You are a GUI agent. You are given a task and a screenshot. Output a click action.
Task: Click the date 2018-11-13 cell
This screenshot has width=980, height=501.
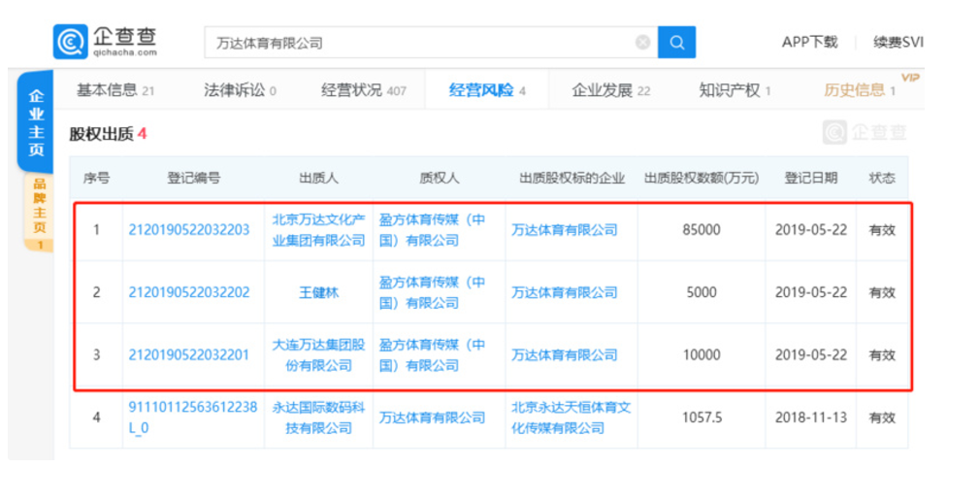tap(810, 417)
